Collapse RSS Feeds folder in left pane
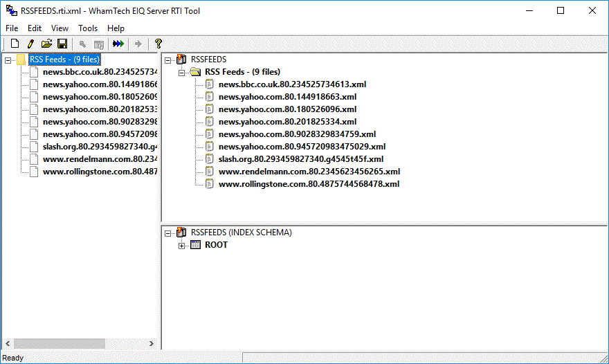609x364 pixels. [8, 60]
